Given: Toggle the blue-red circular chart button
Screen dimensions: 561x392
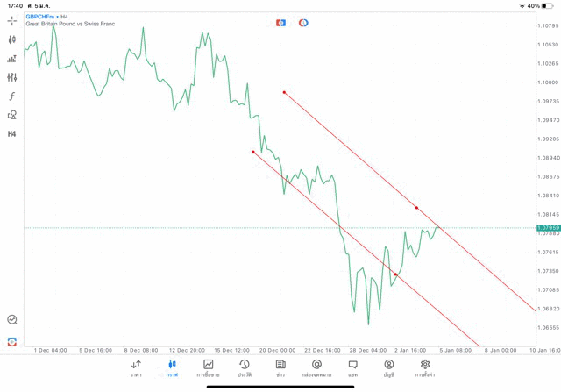Looking at the screenshot, I should click(303, 23).
